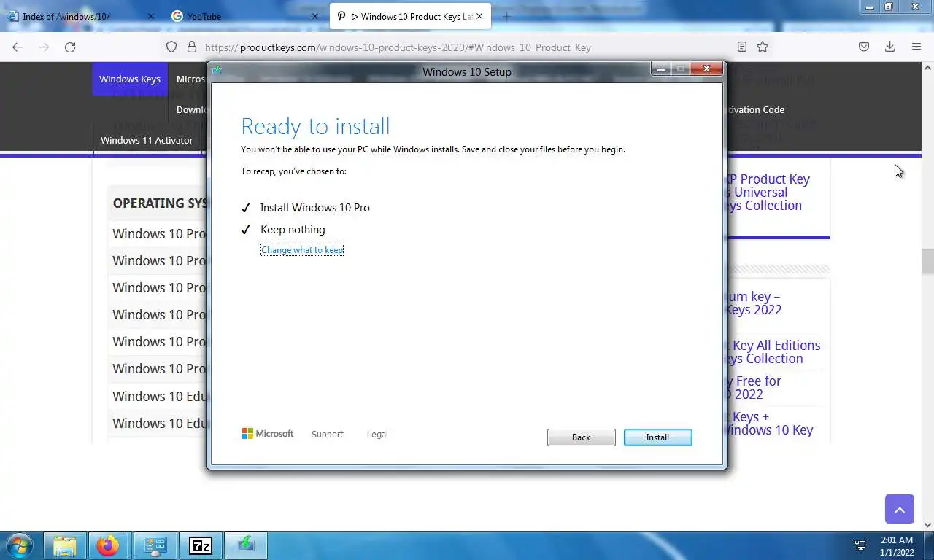
Task: Click the shield tracking protection icon
Action: point(171,47)
